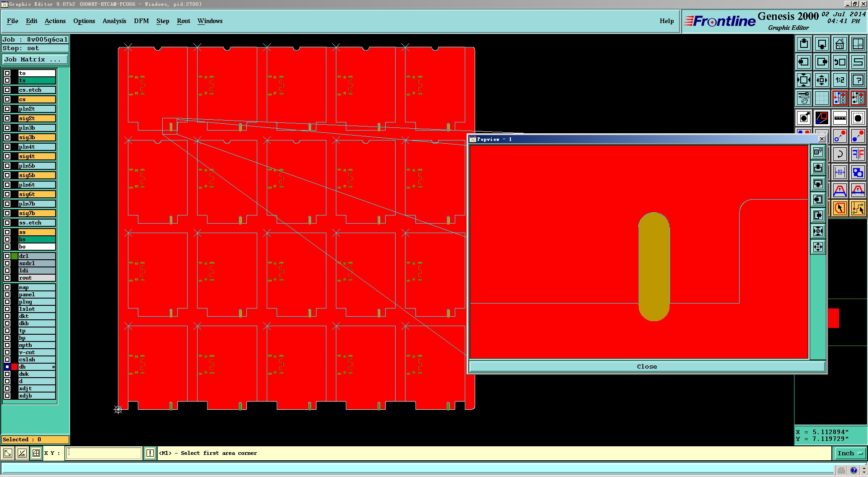The height and width of the screenshot is (477, 868).
Task: Toggle checkbox for the cs layer
Action: [7, 99]
